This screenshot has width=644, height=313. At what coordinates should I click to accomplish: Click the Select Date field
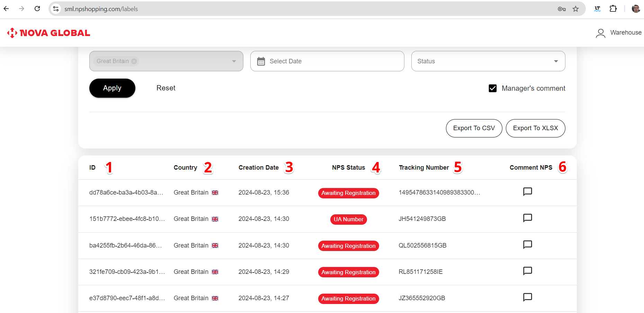[327, 61]
